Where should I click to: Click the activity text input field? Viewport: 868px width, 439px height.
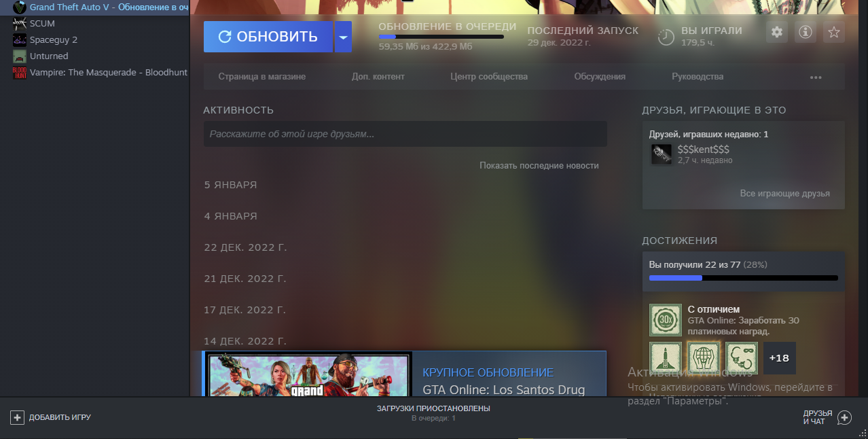(x=405, y=134)
